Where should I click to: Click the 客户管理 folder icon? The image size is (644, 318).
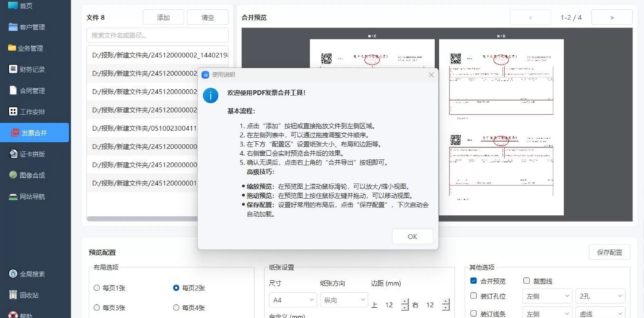(x=13, y=27)
